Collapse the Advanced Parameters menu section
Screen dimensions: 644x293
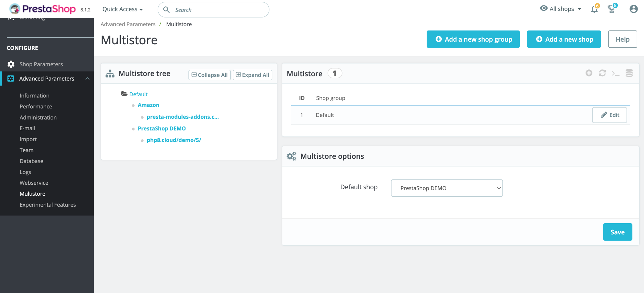pyautogui.click(x=87, y=79)
